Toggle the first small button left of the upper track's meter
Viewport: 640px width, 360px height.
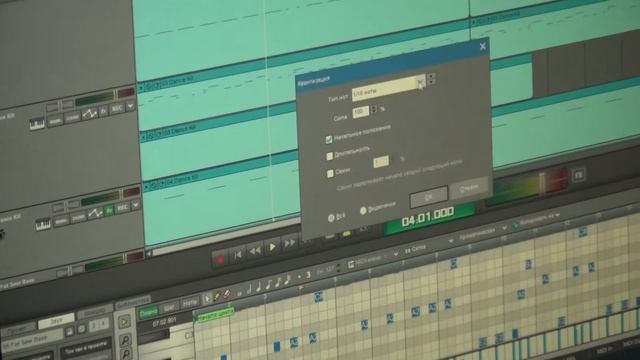[x=52, y=107]
